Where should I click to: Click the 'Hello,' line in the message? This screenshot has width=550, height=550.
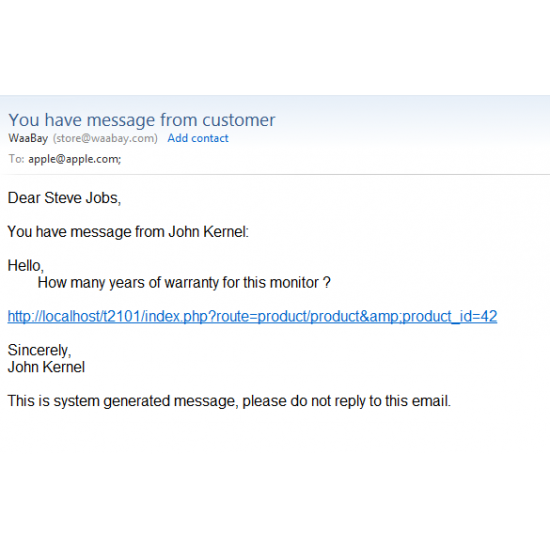tap(26, 266)
